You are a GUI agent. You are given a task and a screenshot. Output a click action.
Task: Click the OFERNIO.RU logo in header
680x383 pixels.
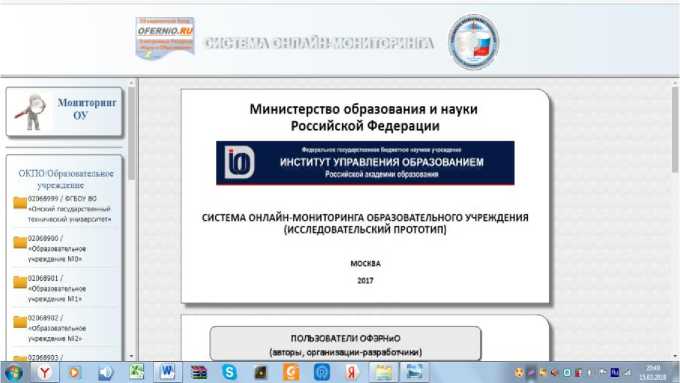coord(165,38)
